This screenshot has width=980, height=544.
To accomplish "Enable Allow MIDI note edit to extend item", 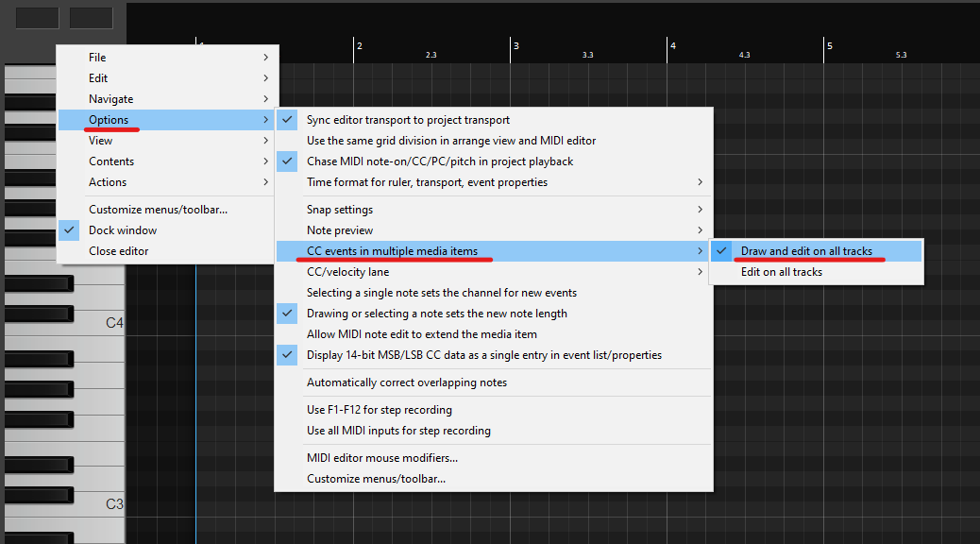I will pyautogui.click(x=494, y=334).
